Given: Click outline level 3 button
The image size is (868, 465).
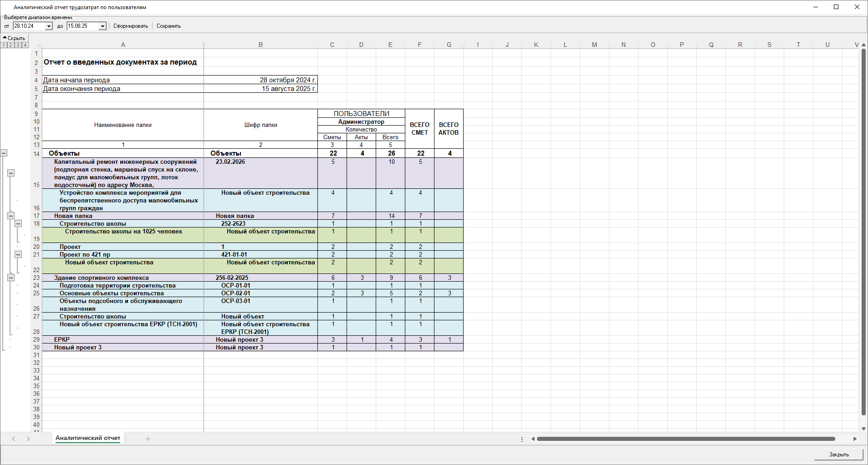Looking at the screenshot, I should 18,45.
